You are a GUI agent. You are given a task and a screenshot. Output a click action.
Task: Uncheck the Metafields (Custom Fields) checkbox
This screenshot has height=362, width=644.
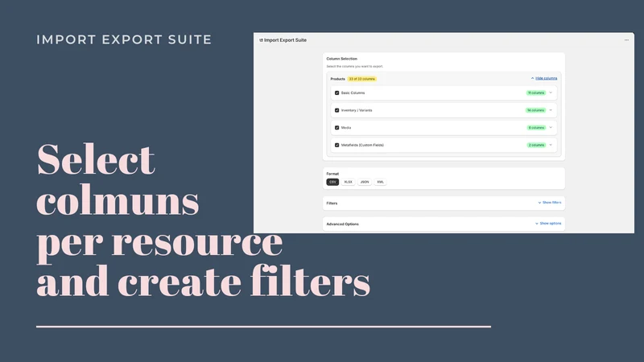point(336,146)
